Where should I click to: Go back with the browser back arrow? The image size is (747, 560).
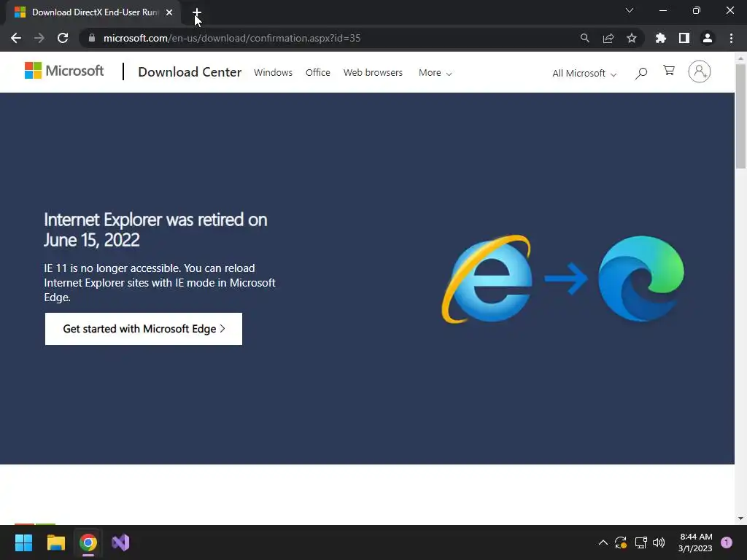[x=16, y=38]
